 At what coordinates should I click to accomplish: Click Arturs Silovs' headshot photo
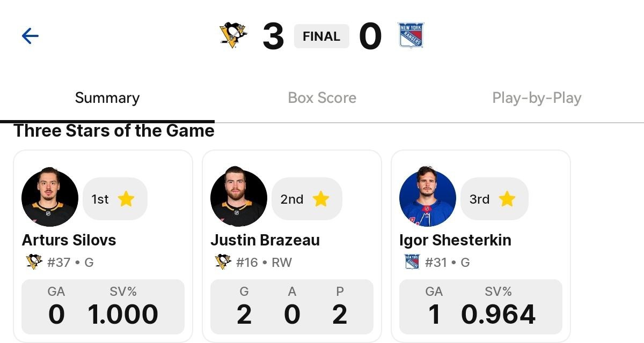coord(49,198)
